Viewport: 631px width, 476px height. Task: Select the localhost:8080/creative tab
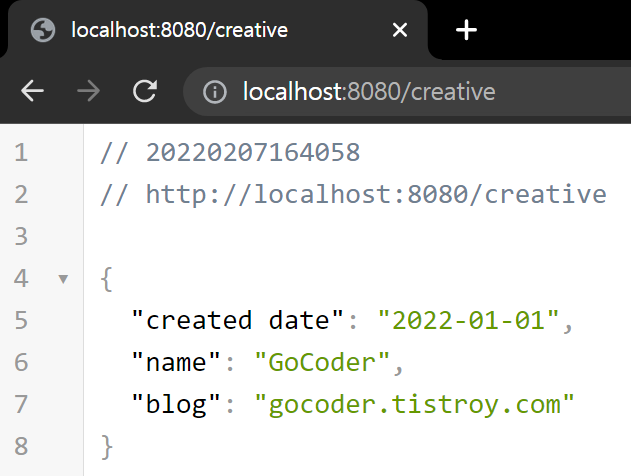(217, 30)
